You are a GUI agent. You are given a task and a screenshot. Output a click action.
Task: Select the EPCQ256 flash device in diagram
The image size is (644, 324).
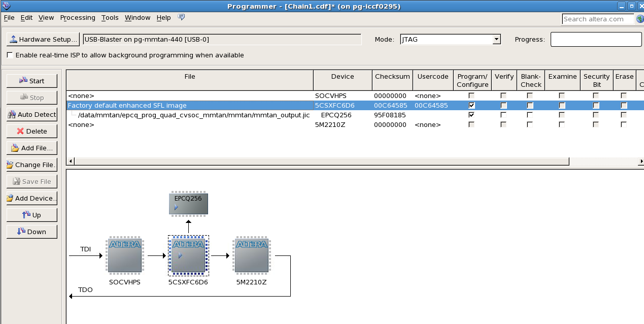pos(188,203)
